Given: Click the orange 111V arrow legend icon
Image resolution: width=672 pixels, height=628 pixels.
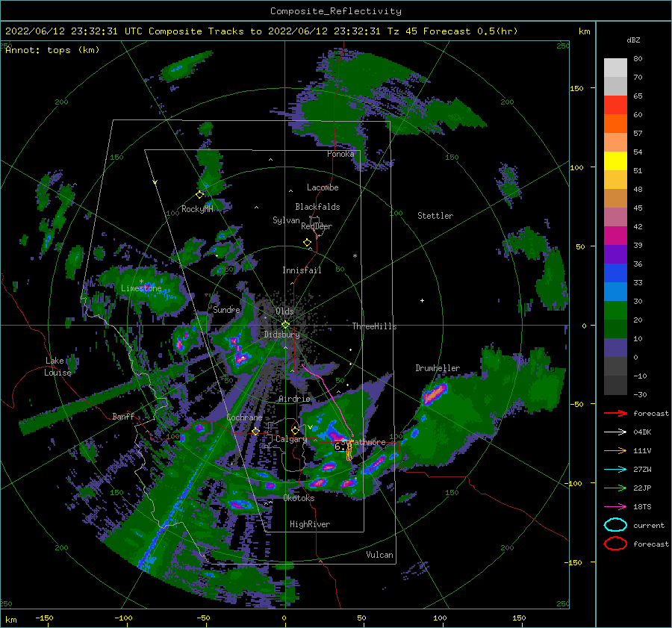Looking at the screenshot, I should coord(615,450).
